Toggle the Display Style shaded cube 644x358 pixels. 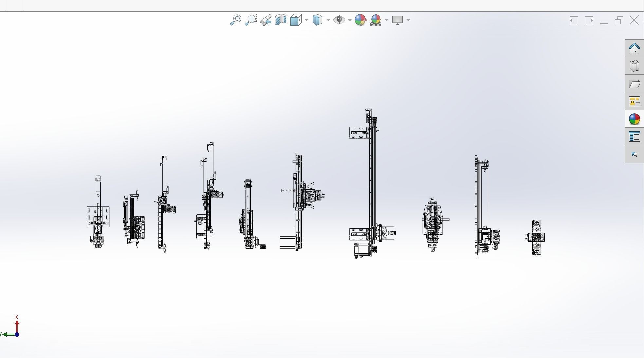[317, 20]
